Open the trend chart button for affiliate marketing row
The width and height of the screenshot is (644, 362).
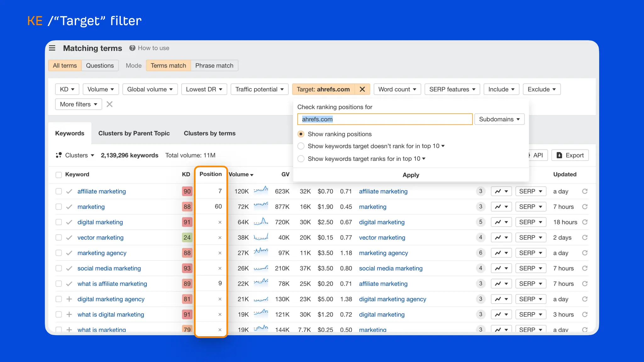(x=502, y=191)
